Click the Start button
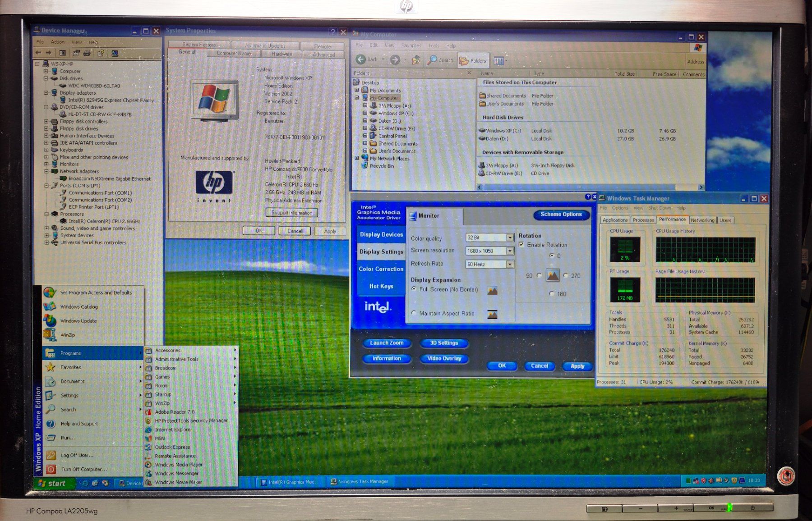The height and width of the screenshot is (521, 812). (53, 483)
